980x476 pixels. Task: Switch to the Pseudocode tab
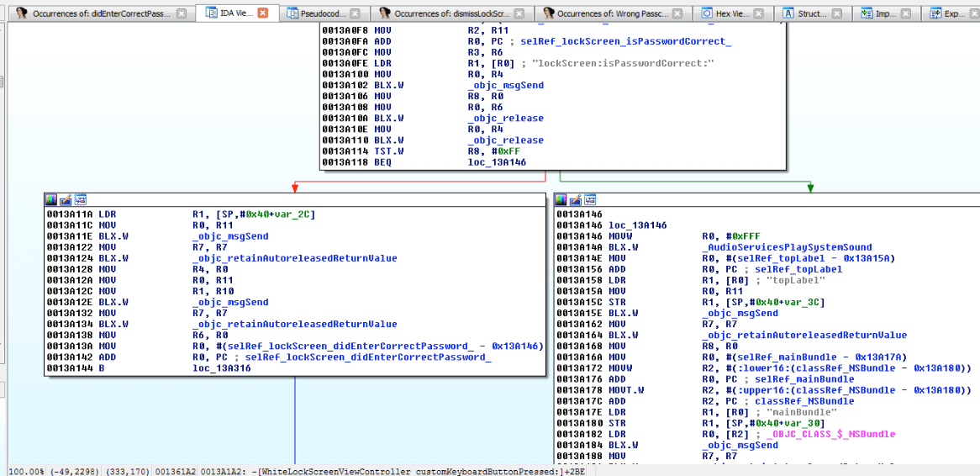[x=319, y=13]
